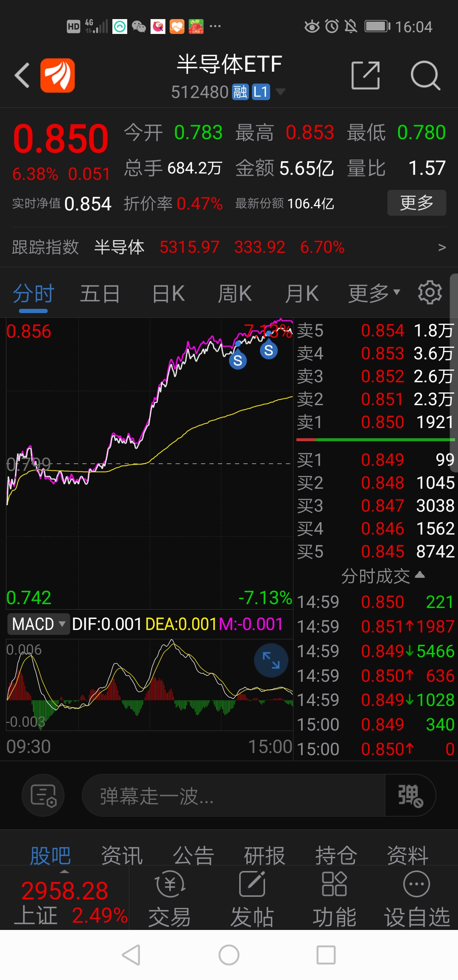Open the share/export icon

tap(366, 76)
